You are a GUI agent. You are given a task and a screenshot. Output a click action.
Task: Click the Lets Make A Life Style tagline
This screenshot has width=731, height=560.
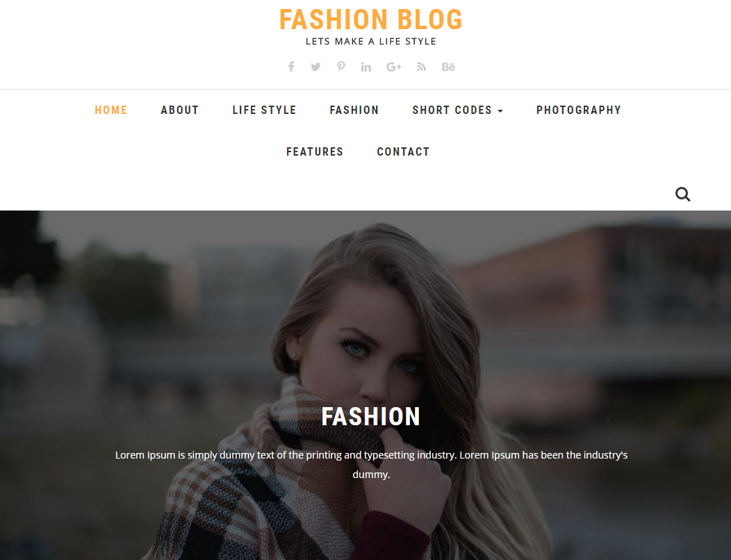pyautogui.click(x=370, y=42)
